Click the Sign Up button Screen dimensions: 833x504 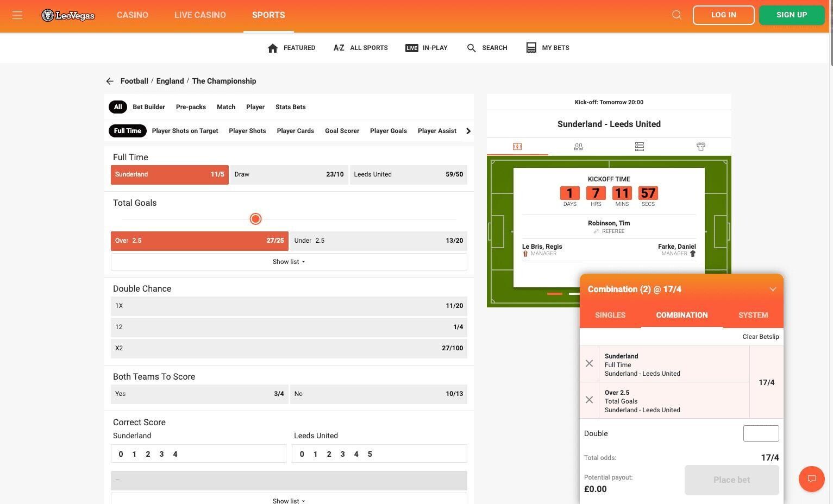792,15
